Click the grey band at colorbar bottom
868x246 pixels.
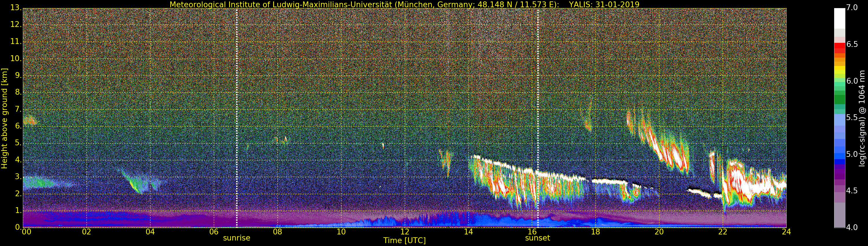point(839,216)
